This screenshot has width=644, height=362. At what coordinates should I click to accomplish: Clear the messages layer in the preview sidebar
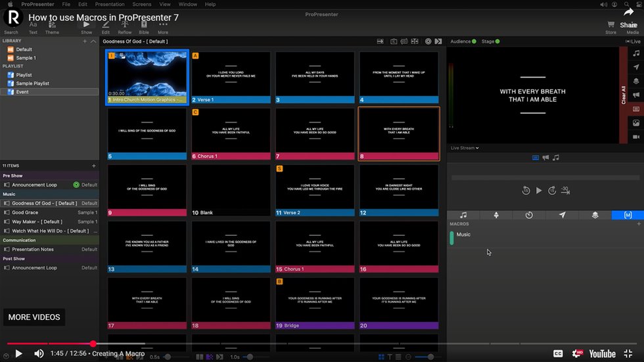point(636,67)
